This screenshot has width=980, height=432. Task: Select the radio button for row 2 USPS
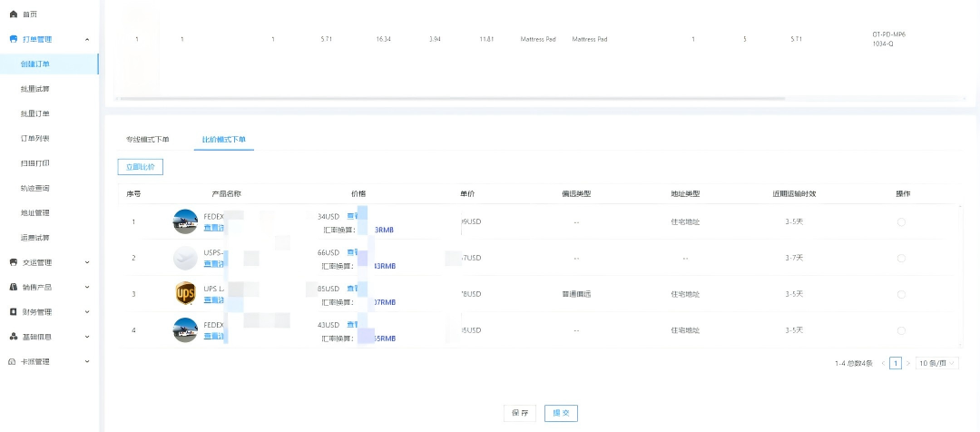[x=901, y=258]
